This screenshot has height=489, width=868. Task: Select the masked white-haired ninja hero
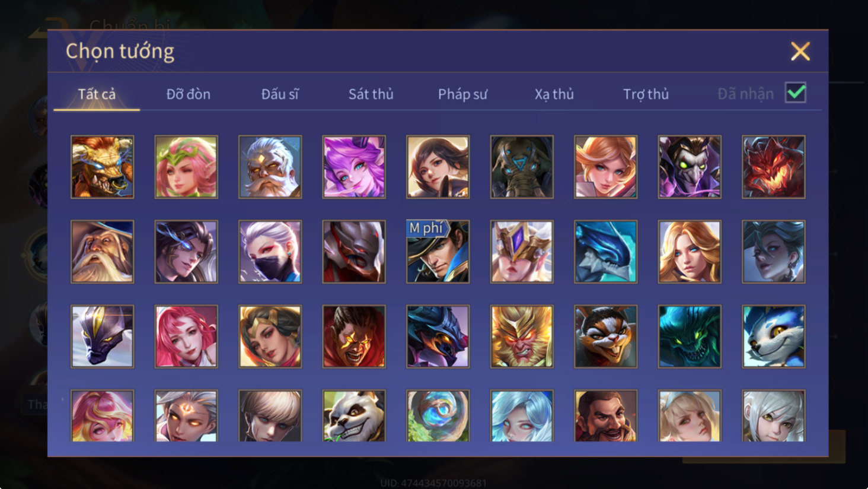pos(270,252)
